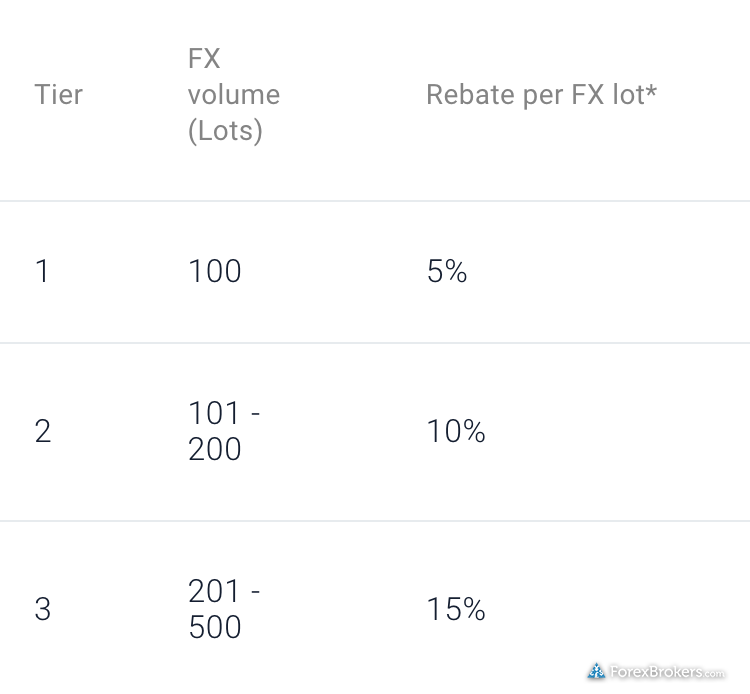Select the 101 - 200 volume cell
750x694 pixels.
224,431
